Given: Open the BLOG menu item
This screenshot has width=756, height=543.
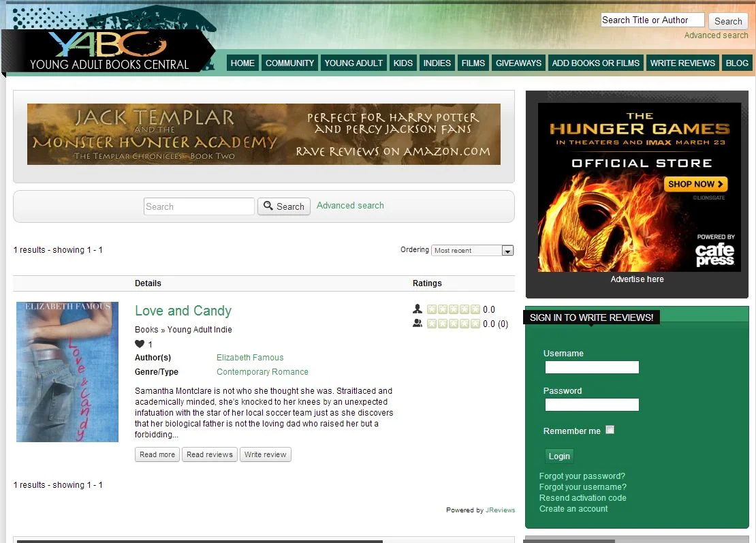Looking at the screenshot, I should point(737,63).
